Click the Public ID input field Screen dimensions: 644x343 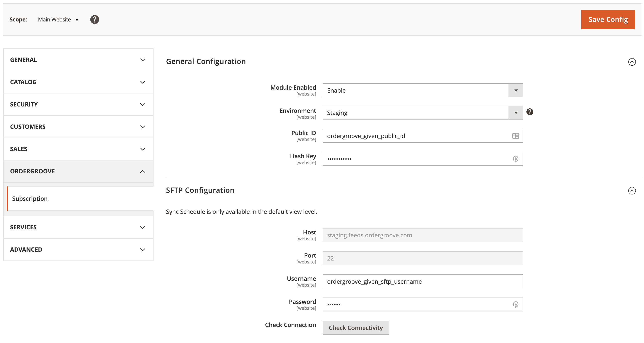click(x=415, y=136)
